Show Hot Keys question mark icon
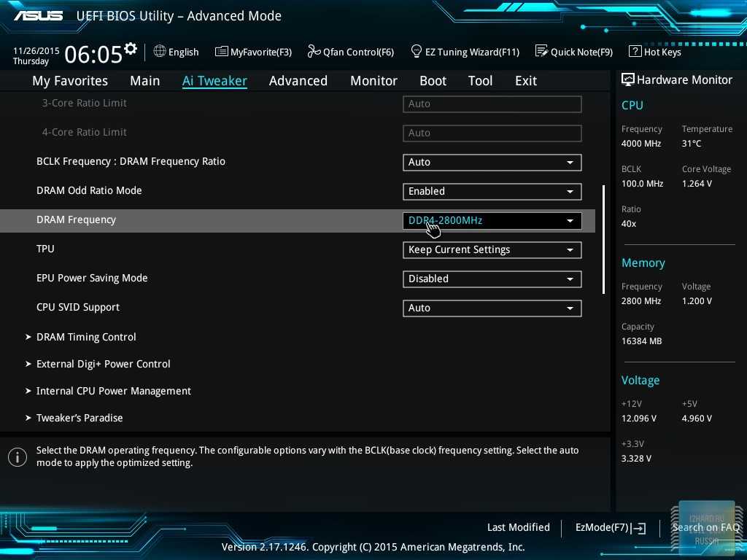 click(635, 51)
